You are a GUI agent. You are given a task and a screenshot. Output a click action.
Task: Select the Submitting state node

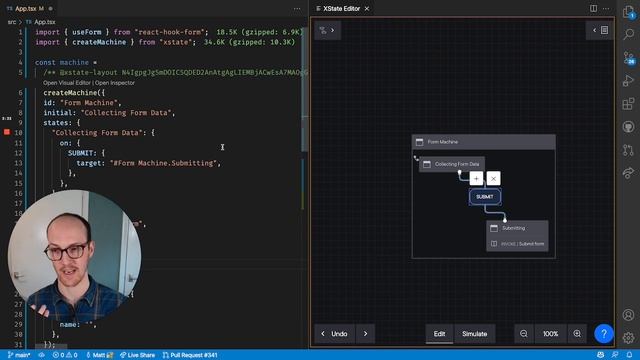click(x=517, y=228)
